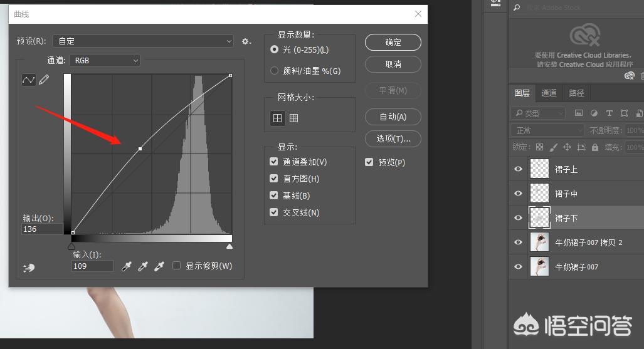The height and width of the screenshot is (349, 644).
Task: Open the 预设 preset dropdown
Action: point(143,41)
